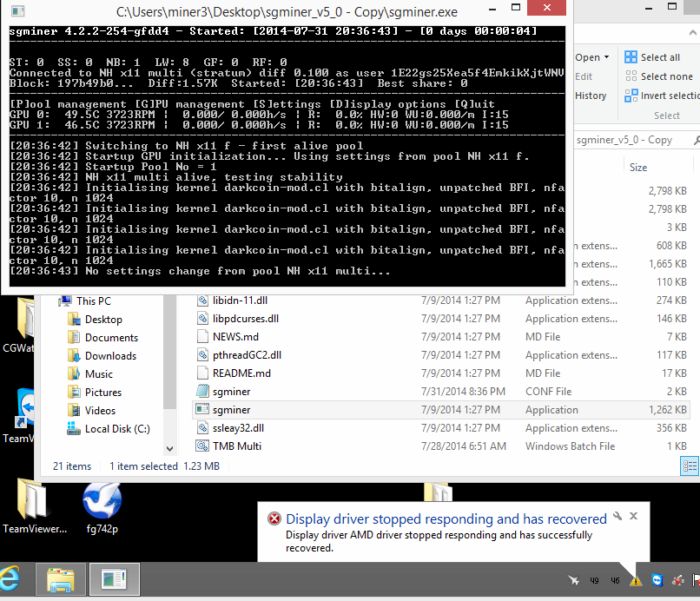Click the CONF File type cell
The image size is (700, 601).
[548, 392]
